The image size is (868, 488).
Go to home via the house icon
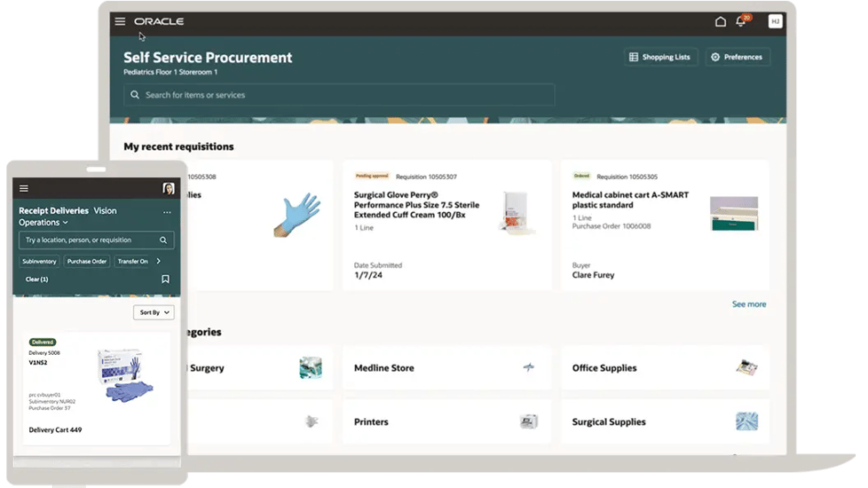pos(720,21)
